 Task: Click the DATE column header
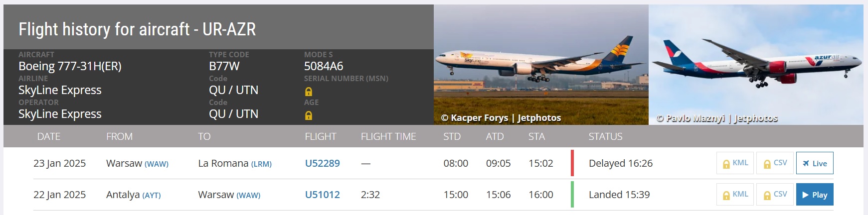pos(49,136)
